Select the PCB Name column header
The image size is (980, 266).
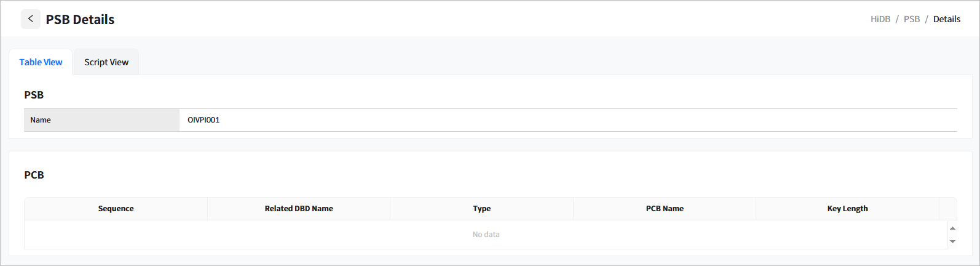point(665,209)
